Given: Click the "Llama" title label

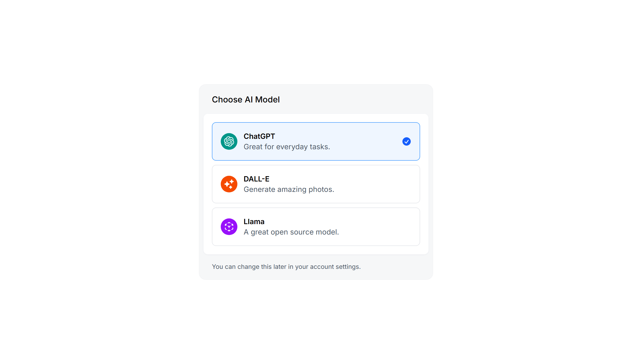Looking at the screenshot, I should click(254, 222).
